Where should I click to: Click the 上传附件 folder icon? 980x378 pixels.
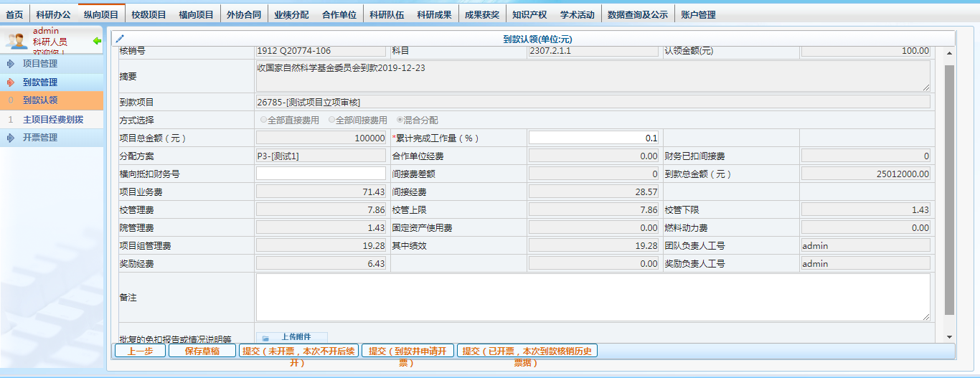265,338
